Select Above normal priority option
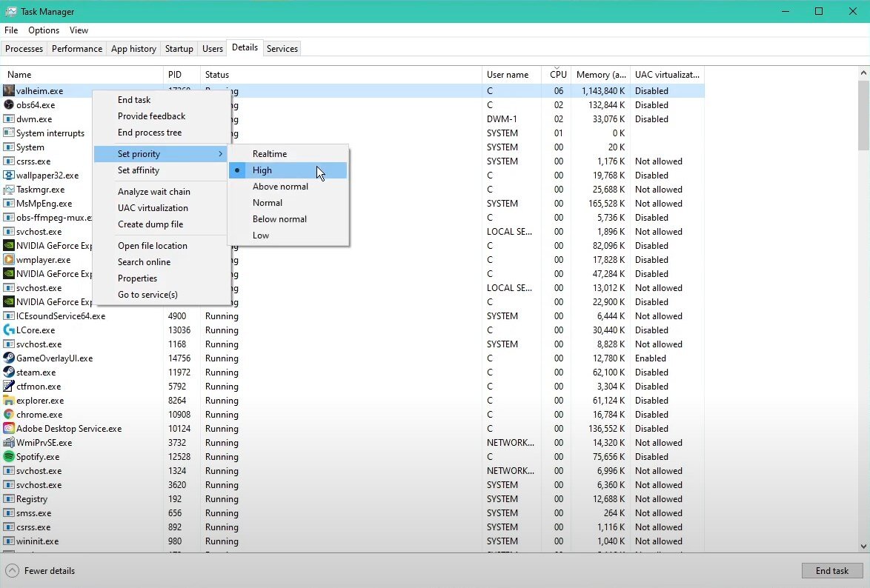The image size is (870, 588). click(x=280, y=187)
